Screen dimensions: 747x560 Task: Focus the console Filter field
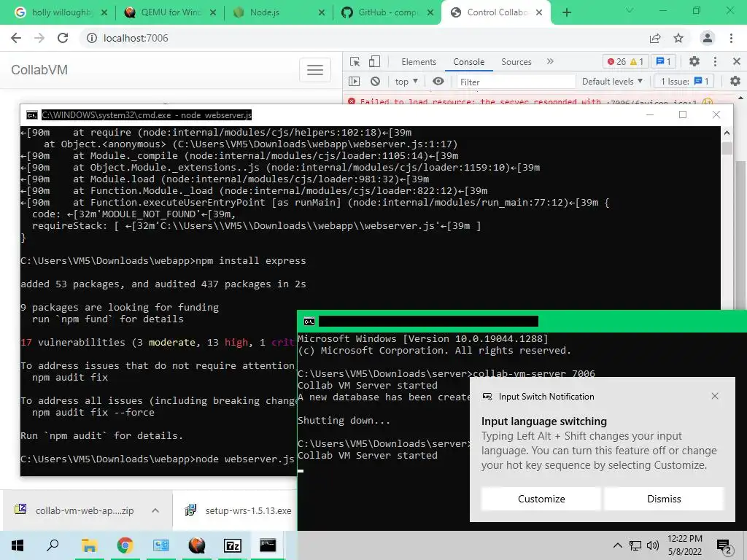[x=516, y=82]
